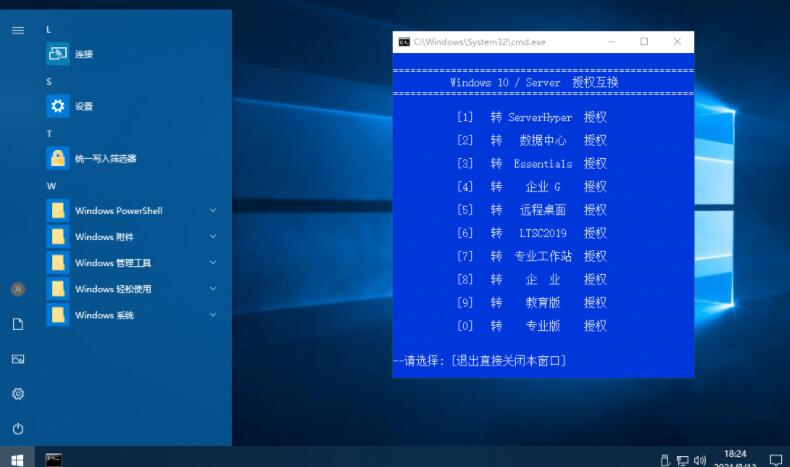
Task: Click option [2] 转 数据中心 授权 line
Action: coord(532,141)
